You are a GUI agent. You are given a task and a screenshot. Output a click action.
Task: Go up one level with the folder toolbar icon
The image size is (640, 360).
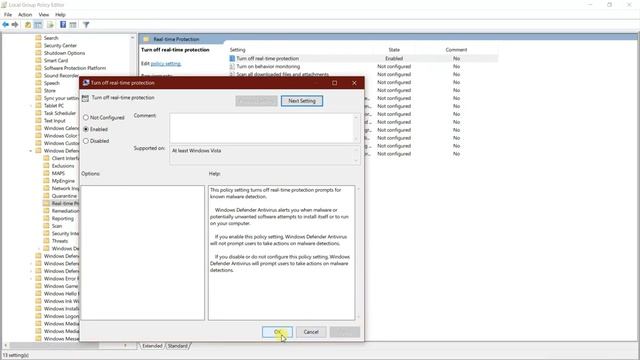point(28,25)
